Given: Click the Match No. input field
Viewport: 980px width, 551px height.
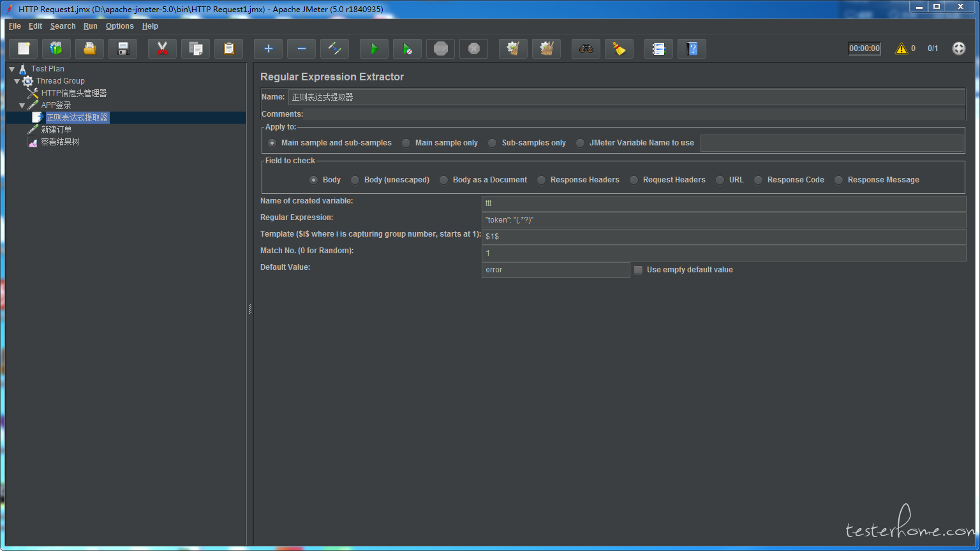Looking at the screenshot, I should point(724,253).
